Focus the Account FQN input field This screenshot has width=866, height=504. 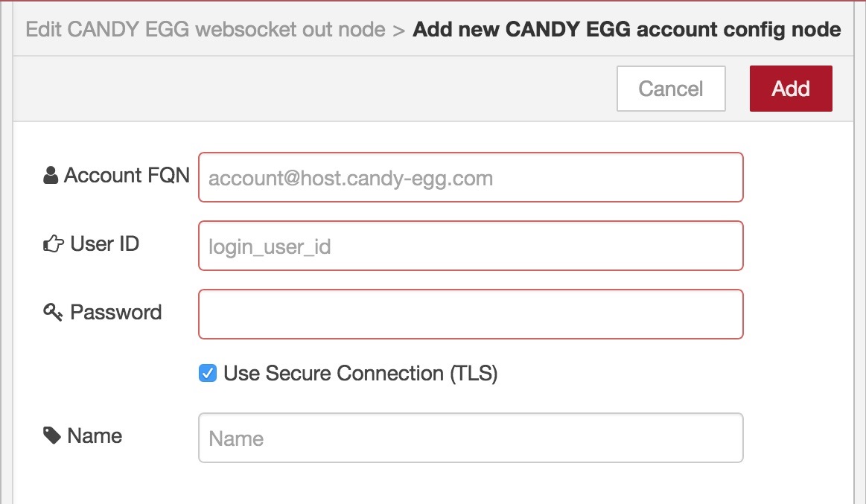coord(471,177)
